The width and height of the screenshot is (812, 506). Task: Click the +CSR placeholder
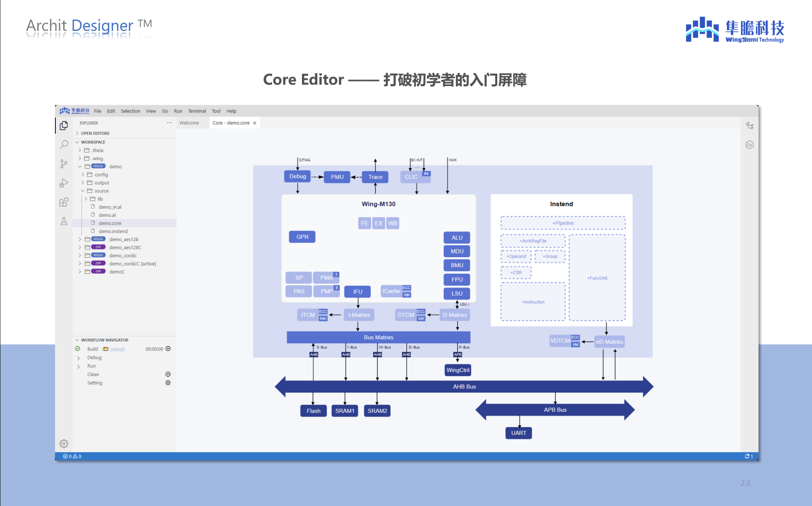click(516, 272)
